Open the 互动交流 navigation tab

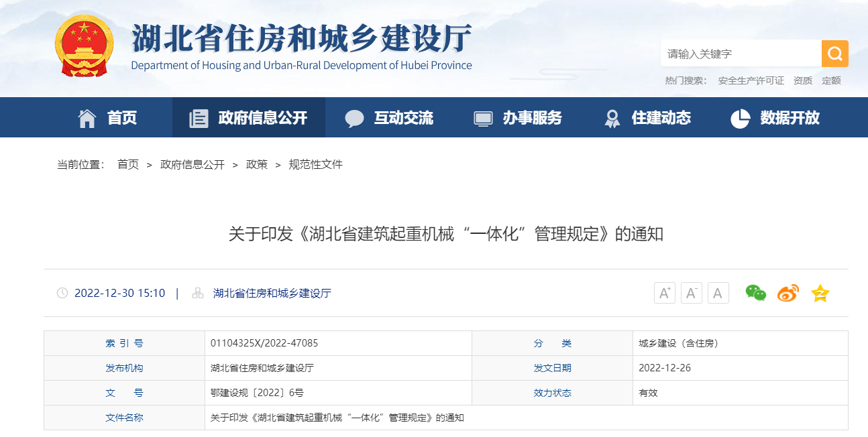click(x=389, y=118)
